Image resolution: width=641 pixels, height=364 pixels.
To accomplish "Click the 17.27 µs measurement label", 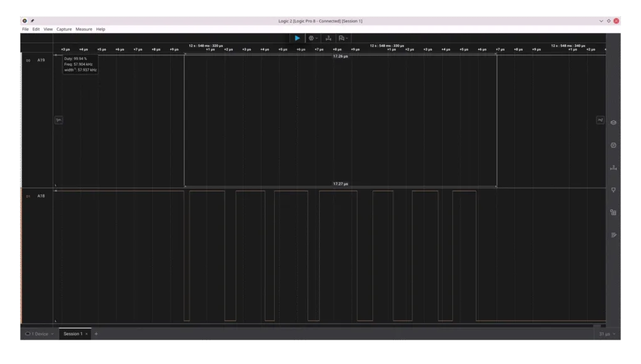I will click(341, 184).
